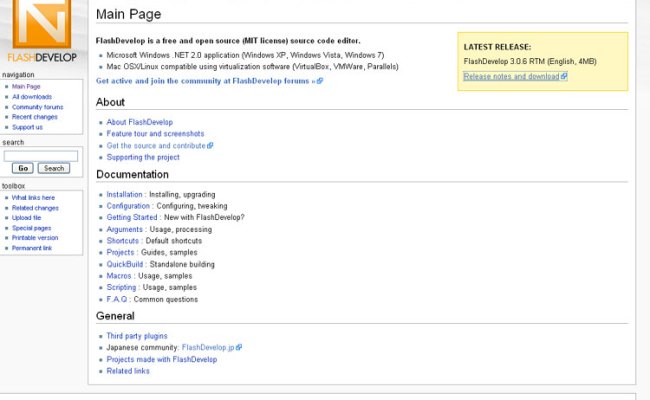Click external icon after source and contribute

210,145
